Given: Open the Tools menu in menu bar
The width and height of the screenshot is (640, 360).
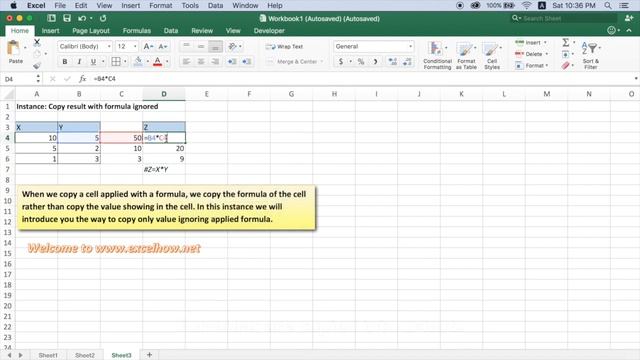Looking at the screenshot, I should pyautogui.click(x=190, y=5).
